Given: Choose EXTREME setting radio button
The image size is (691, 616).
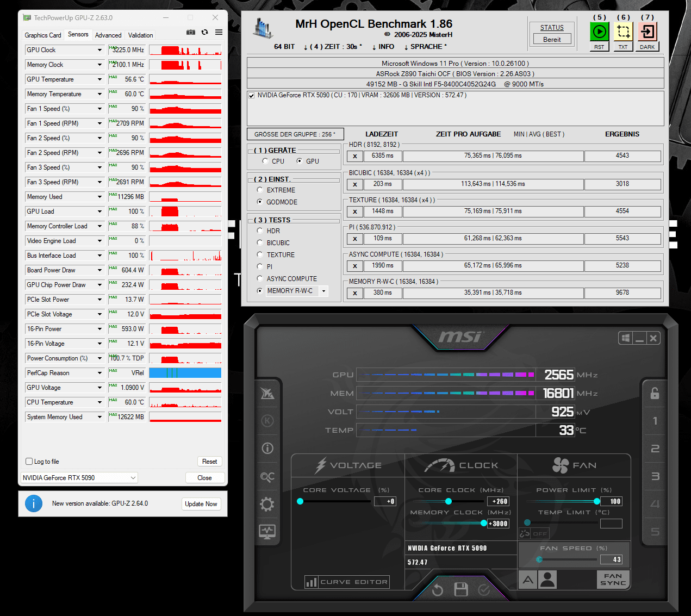Looking at the screenshot, I should [x=260, y=190].
